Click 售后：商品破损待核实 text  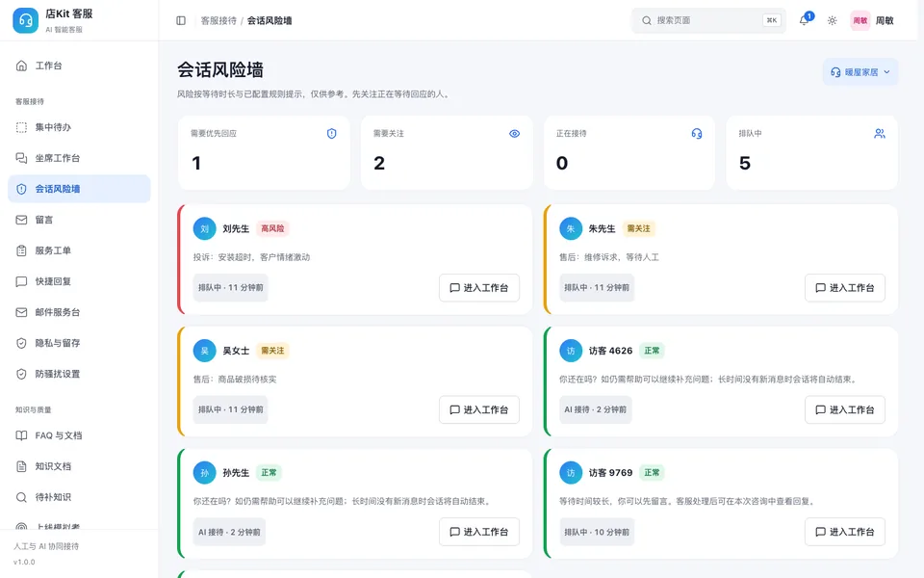tap(235, 380)
